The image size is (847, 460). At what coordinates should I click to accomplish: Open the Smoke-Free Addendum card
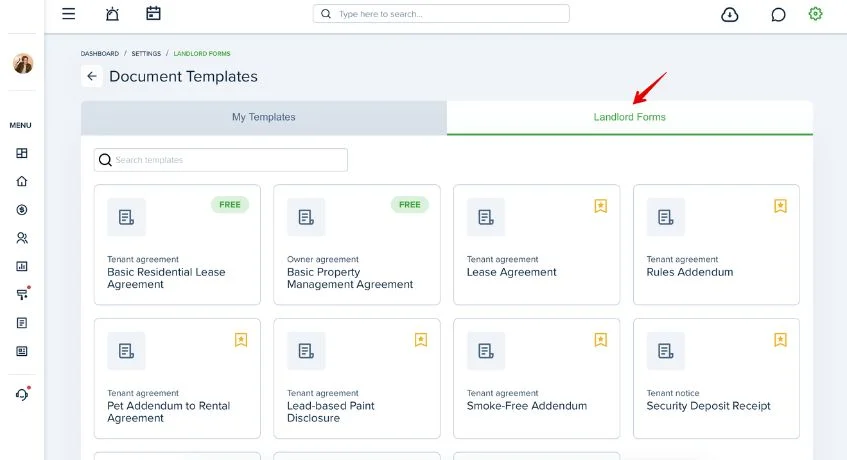coord(536,378)
